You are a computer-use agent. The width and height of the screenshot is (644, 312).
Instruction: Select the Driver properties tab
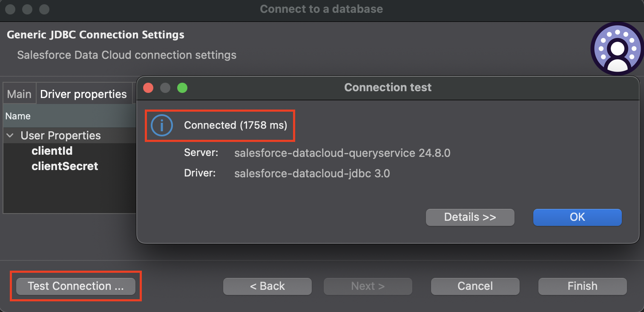[x=83, y=93]
